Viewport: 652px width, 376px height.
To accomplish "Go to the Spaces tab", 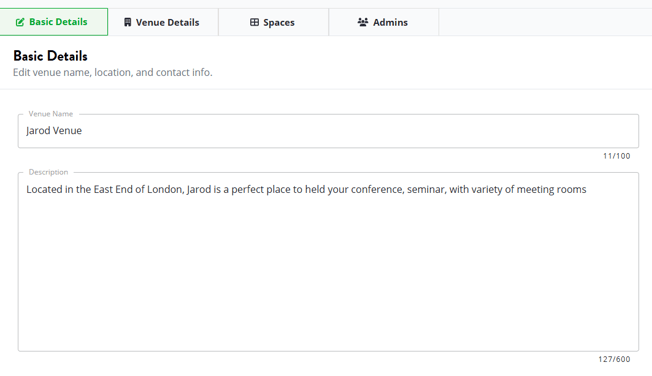I will [x=273, y=22].
